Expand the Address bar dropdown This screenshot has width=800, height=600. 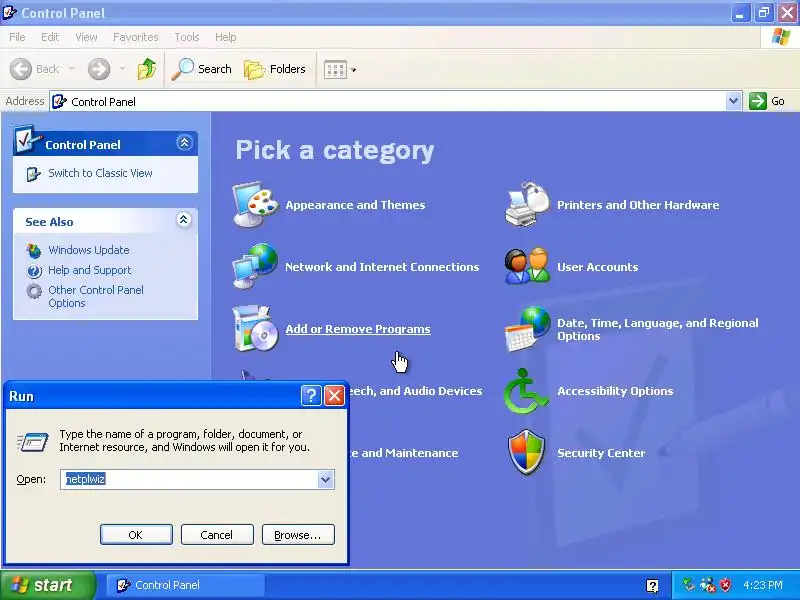pos(733,101)
